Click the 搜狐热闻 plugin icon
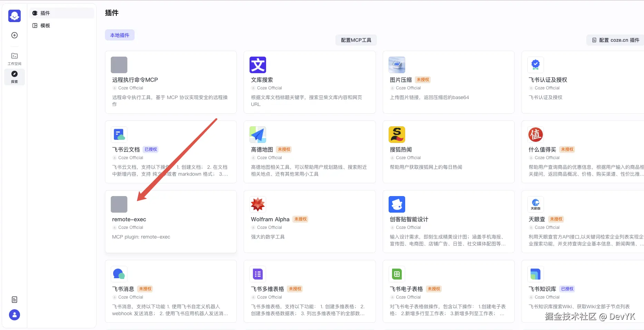644x330 pixels. [397, 135]
